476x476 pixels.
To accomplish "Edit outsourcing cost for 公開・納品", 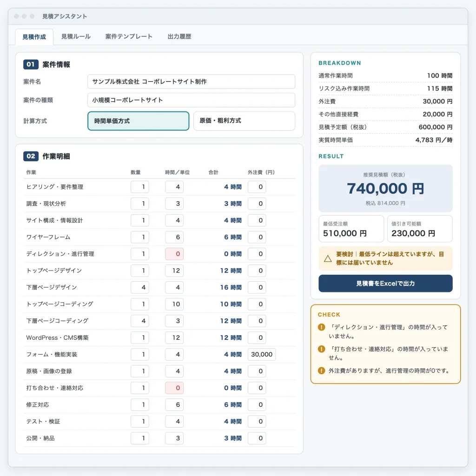I will pyautogui.click(x=257, y=438).
